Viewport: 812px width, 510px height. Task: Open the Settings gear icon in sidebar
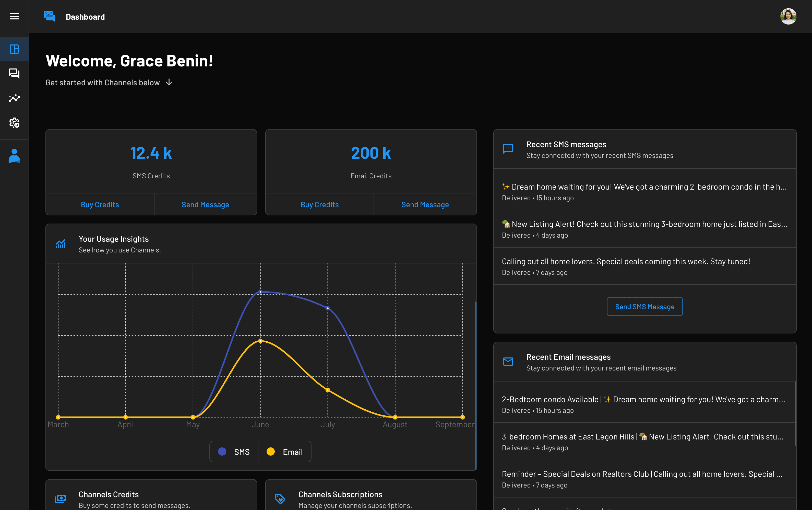(x=14, y=123)
